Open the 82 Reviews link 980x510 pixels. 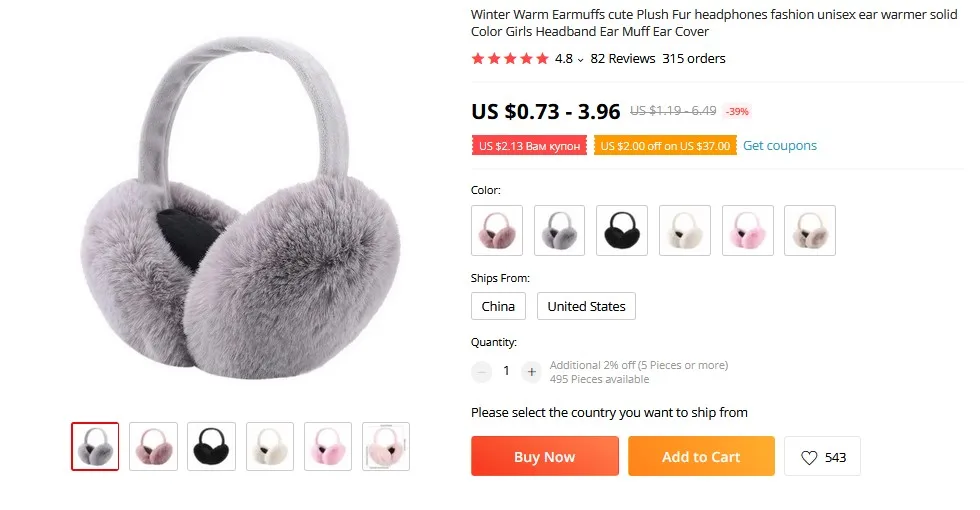click(622, 59)
